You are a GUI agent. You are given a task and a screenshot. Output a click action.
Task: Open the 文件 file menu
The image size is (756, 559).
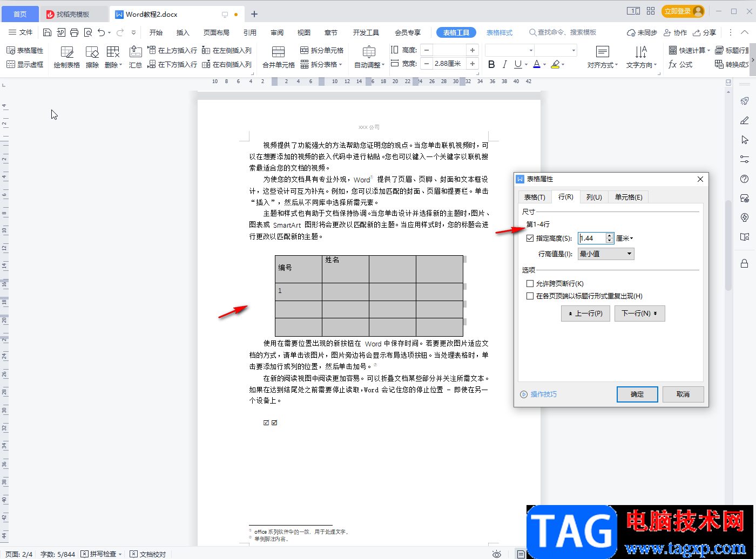[x=21, y=32]
